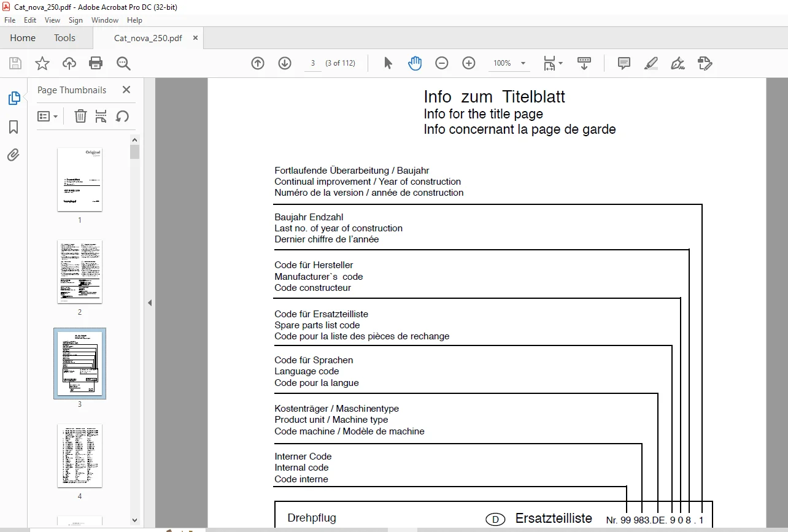Select the page 2 thumbnail
The height and width of the screenshot is (532, 788).
[x=80, y=271]
